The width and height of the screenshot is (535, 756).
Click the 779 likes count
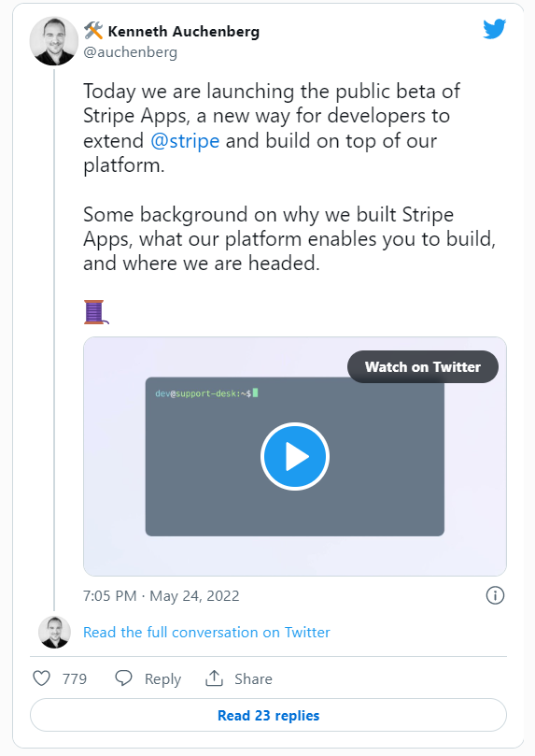pyautogui.click(x=75, y=678)
